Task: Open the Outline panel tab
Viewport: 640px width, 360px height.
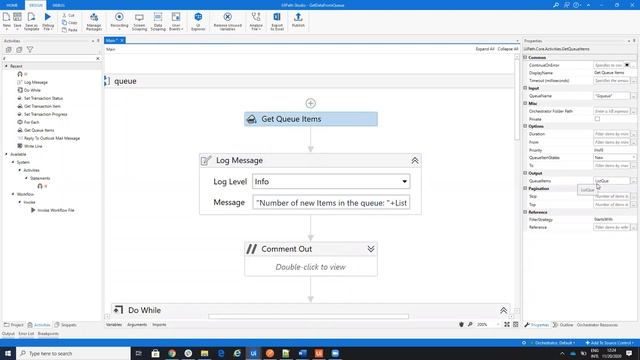Action: click(563, 325)
